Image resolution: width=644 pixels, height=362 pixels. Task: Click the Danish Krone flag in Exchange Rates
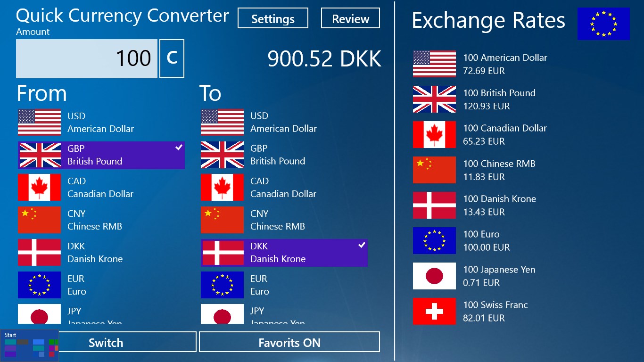(434, 205)
